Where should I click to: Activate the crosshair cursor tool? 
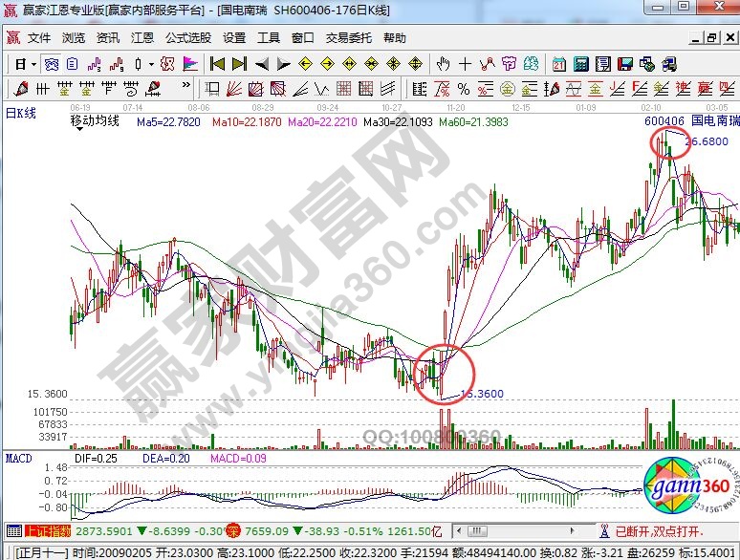(x=465, y=64)
